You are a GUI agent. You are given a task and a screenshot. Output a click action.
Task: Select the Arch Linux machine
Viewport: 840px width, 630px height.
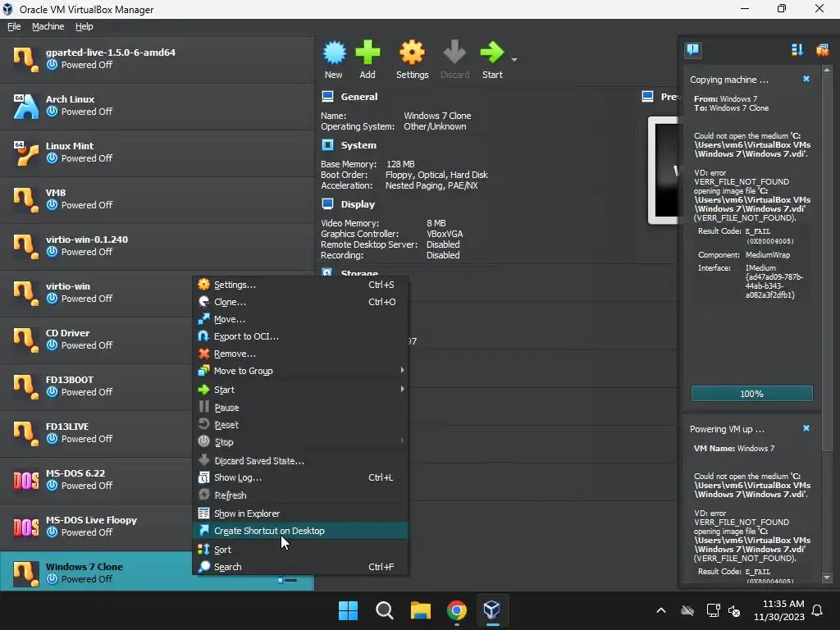point(157,106)
